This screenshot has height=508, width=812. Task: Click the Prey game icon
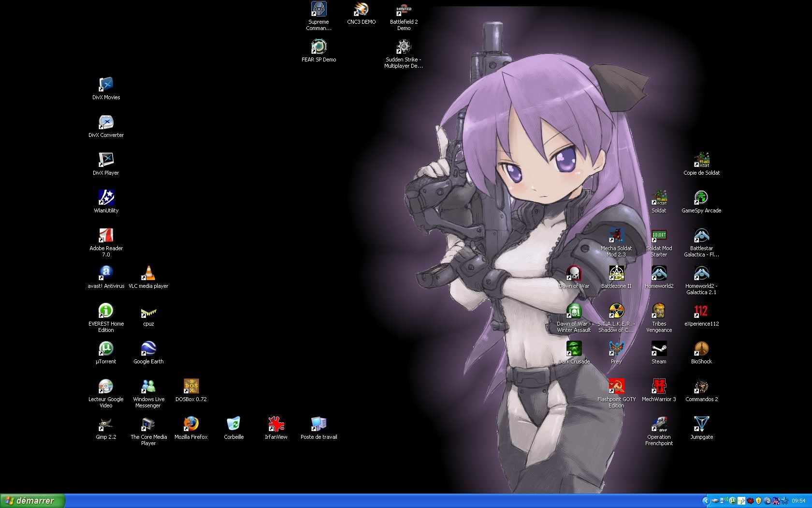(x=616, y=348)
